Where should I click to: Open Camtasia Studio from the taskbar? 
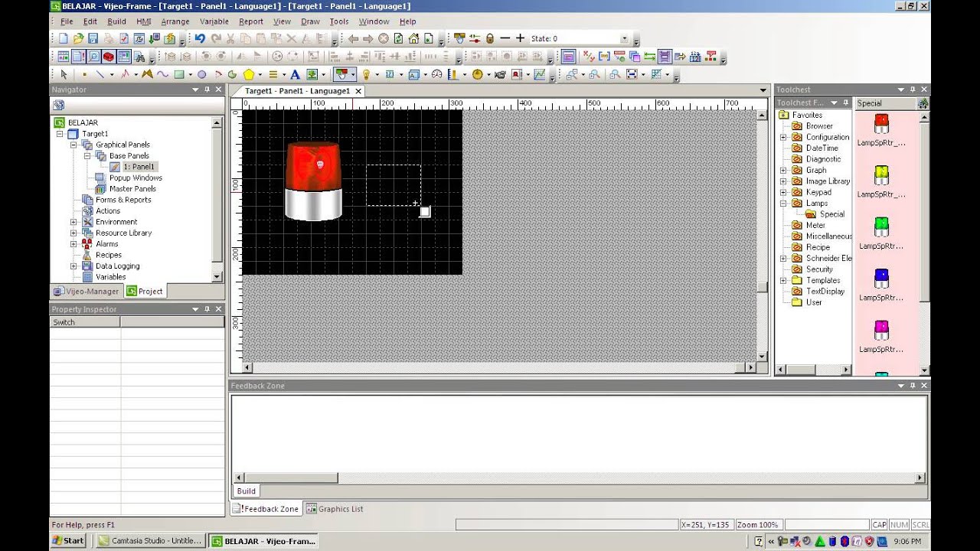click(151, 540)
